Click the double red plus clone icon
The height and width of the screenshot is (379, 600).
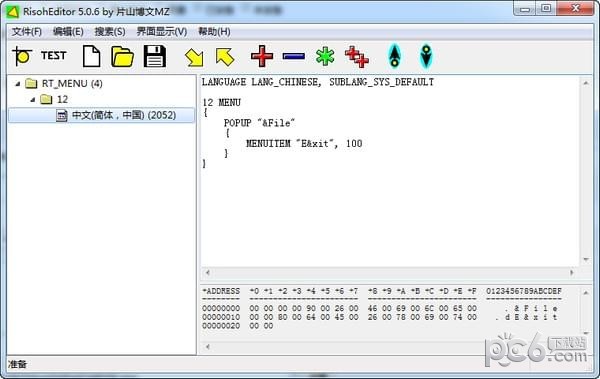(357, 57)
